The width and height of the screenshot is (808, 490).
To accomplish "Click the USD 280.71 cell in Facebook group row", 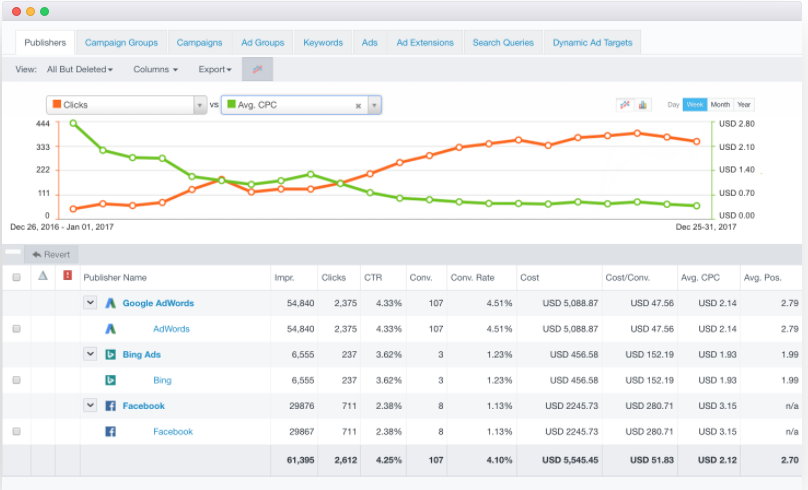I will coord(649,406).
